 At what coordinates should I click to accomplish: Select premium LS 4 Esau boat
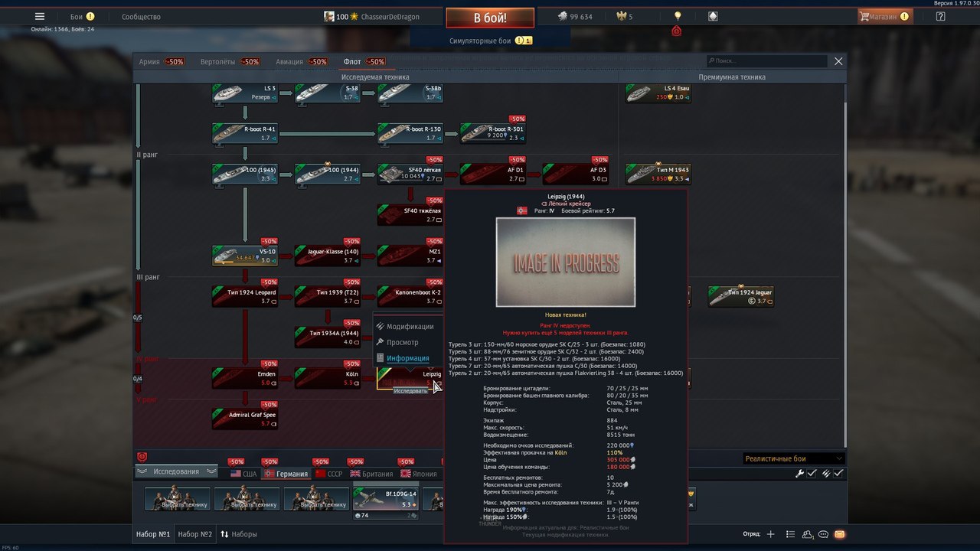pos(658,93)
